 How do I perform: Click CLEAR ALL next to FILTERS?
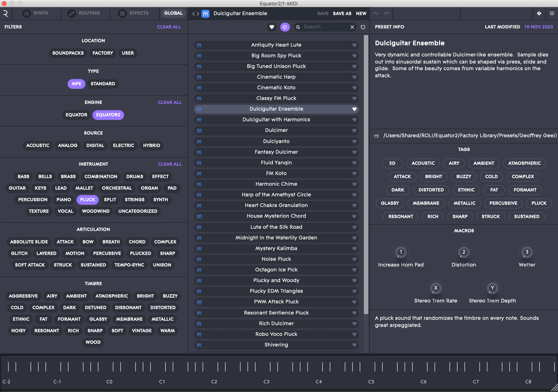click(x=169, y=27)
